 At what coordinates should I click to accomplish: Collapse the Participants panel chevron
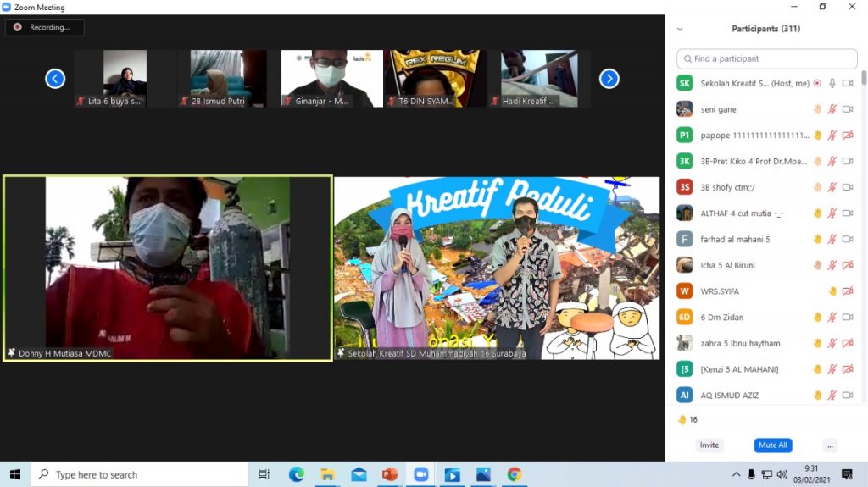click(x=680, y=29)
